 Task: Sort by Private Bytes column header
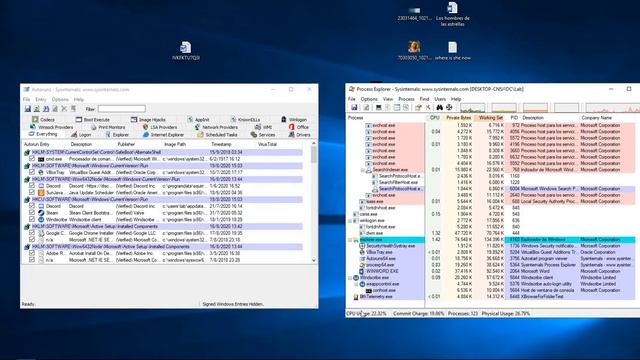[x=458, y=118]
